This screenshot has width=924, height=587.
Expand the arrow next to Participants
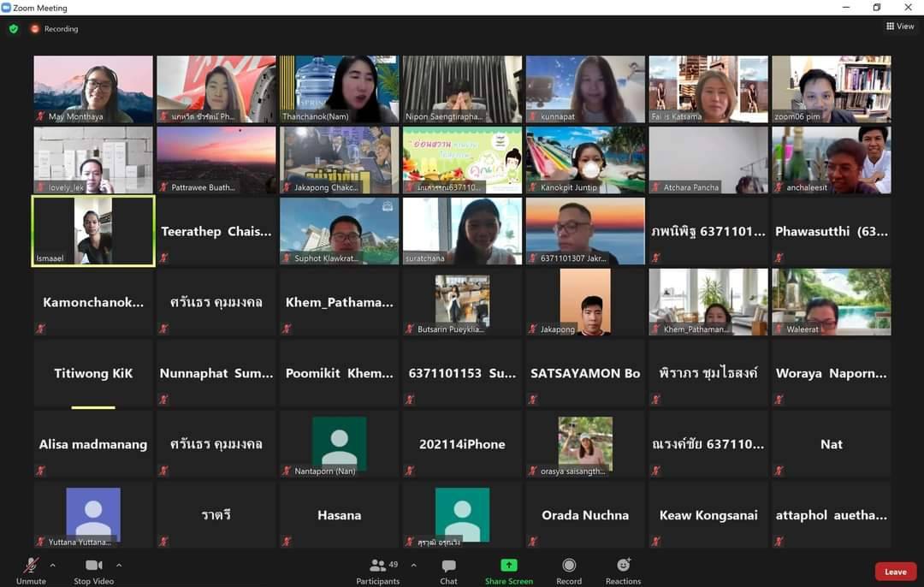tap(414, 565)
